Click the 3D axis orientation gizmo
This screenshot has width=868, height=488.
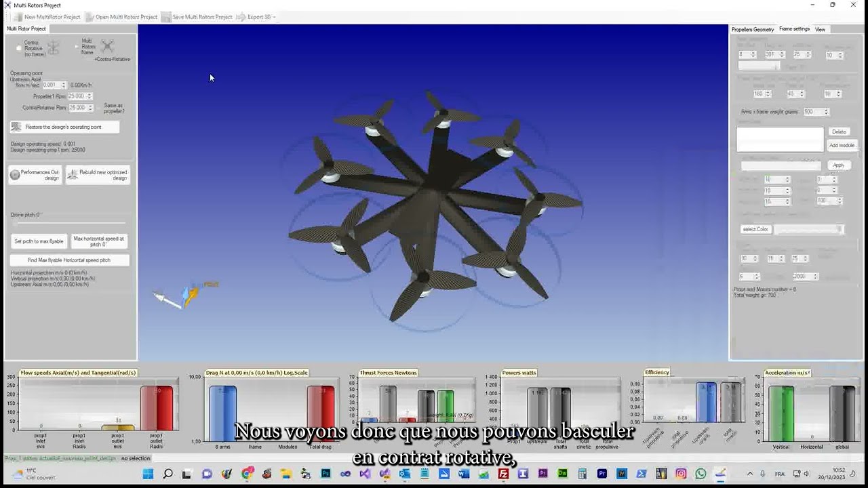[184, 295]
